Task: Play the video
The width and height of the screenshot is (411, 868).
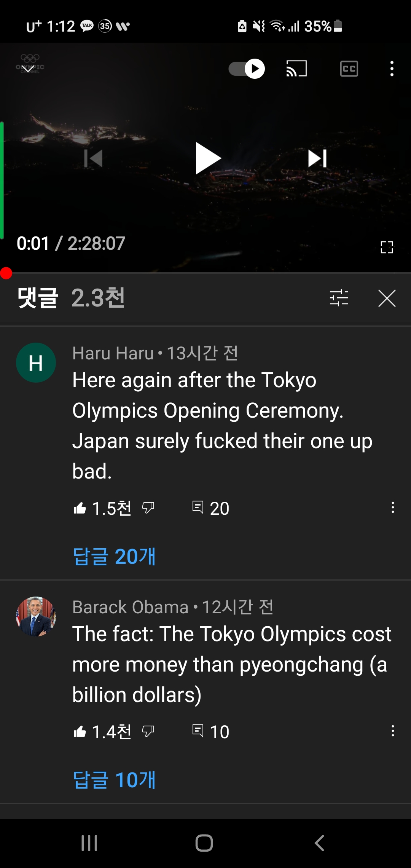Action: pyautogui.click(x=207, y=158)
